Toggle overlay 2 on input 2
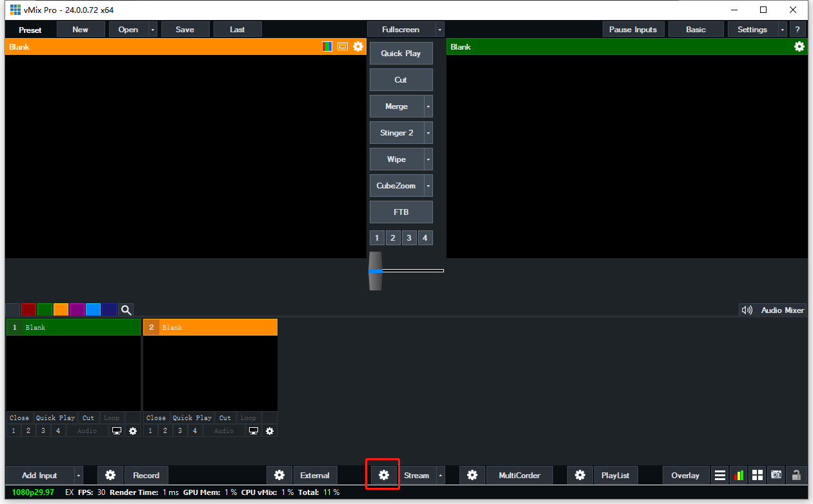The image size is (813, 504). click(165, 430)
